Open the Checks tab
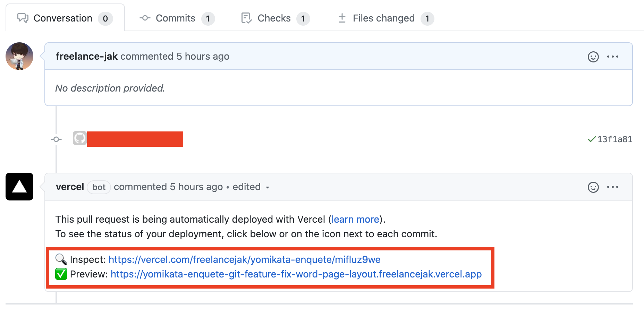 pyautogui.click(x=276, y=18)
